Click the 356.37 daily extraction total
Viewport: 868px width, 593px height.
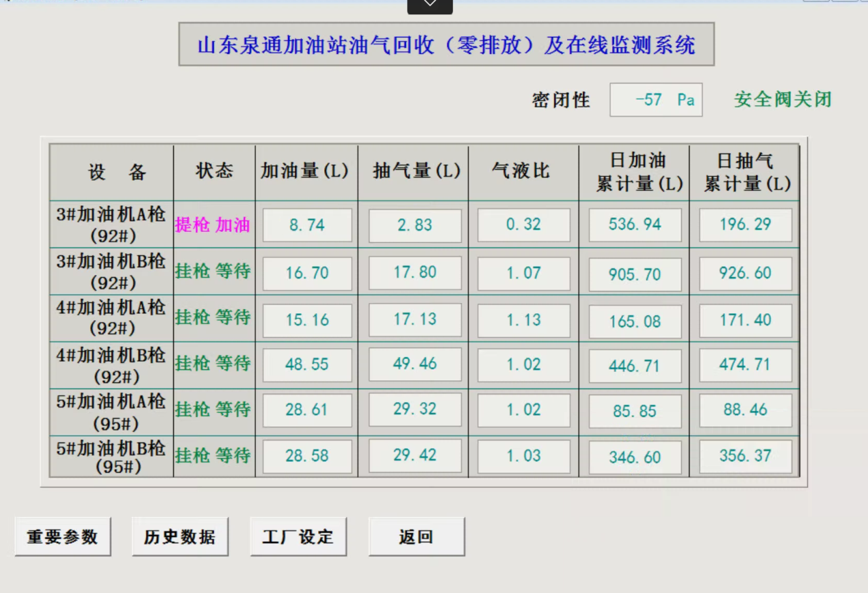tap(744, 456)
